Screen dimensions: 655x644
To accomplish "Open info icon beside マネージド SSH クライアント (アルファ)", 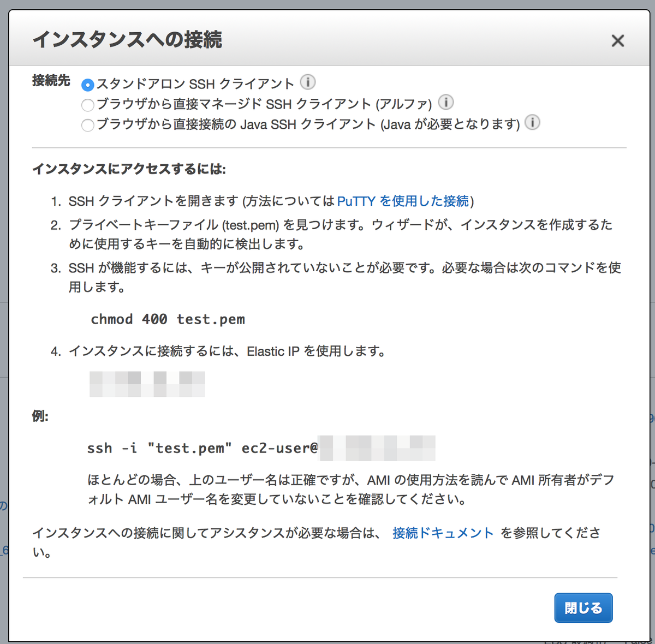I will coord(446,102).
